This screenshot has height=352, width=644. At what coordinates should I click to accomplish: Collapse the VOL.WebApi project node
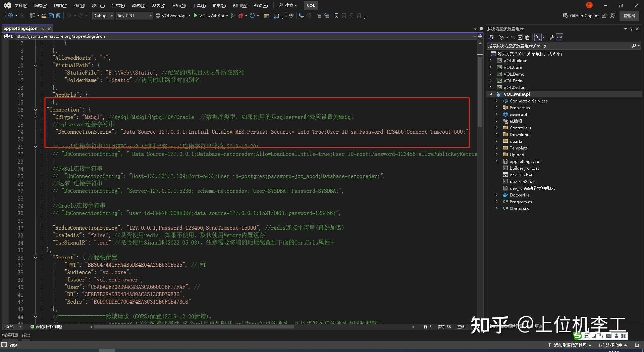(491, 94)
